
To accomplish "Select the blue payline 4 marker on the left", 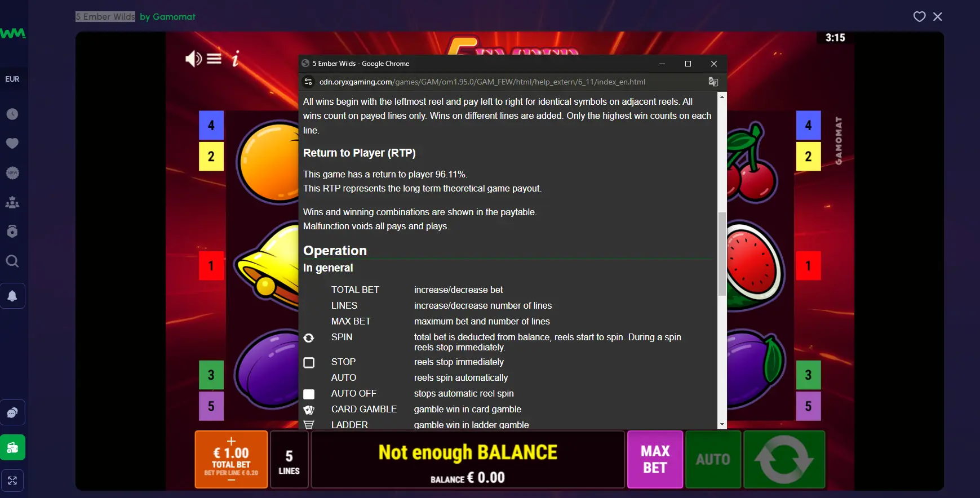I will [x=211, y=125].
